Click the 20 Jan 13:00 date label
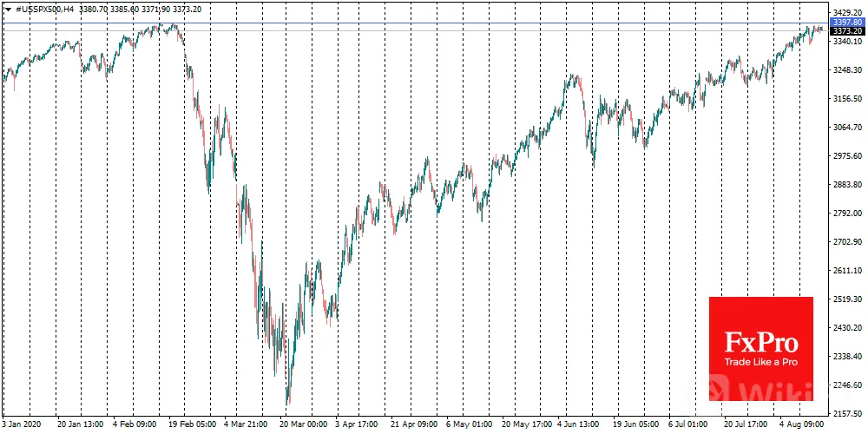868x434 pixels. [79, 423]
